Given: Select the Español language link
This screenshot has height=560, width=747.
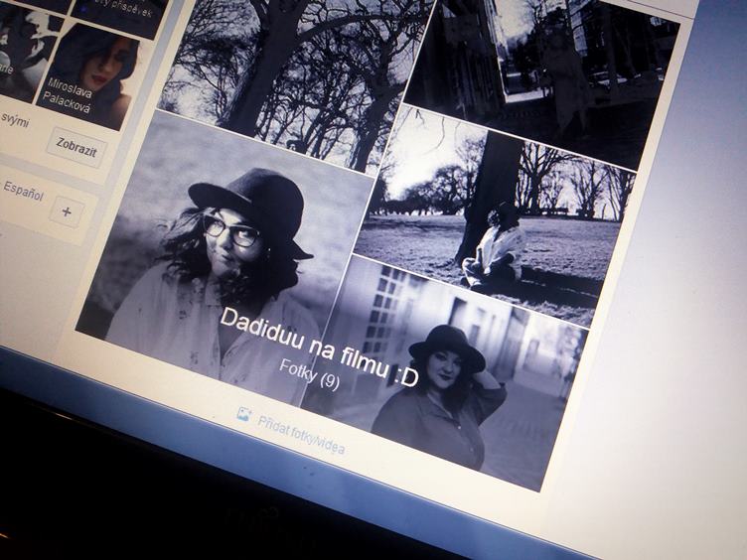Looking at the screenshot, I should [x=24, y=191].
